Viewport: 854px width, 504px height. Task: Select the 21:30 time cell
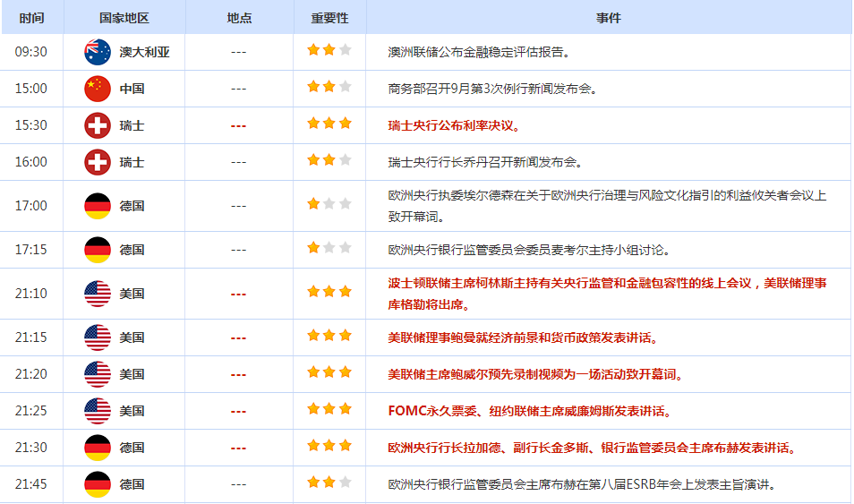31,448
